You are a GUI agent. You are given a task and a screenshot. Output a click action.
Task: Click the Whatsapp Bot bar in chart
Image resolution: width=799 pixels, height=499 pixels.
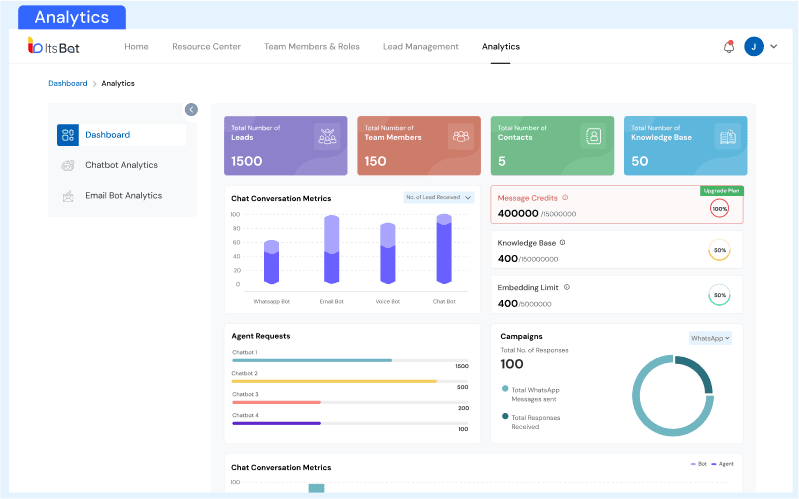[x=272, y=262]
